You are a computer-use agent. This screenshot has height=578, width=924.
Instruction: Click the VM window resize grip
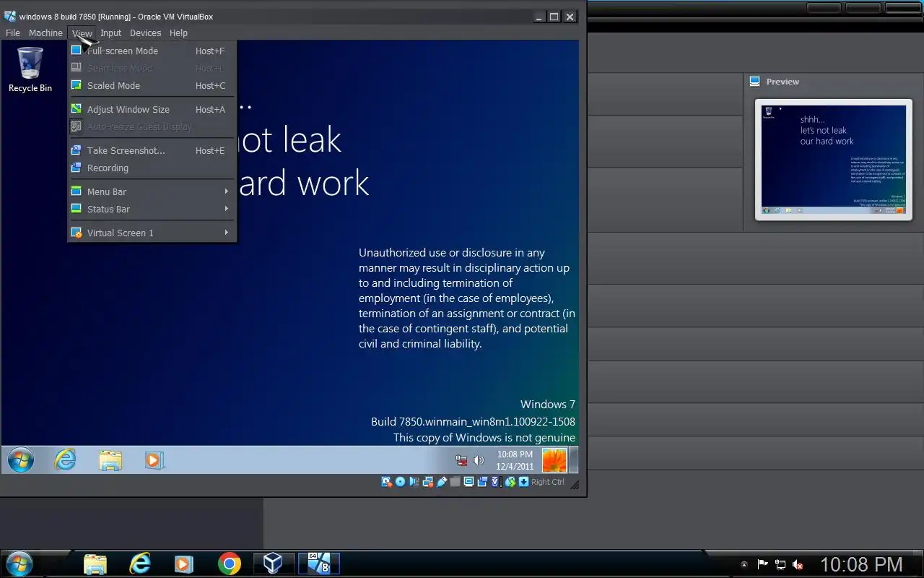pos(575,486)
